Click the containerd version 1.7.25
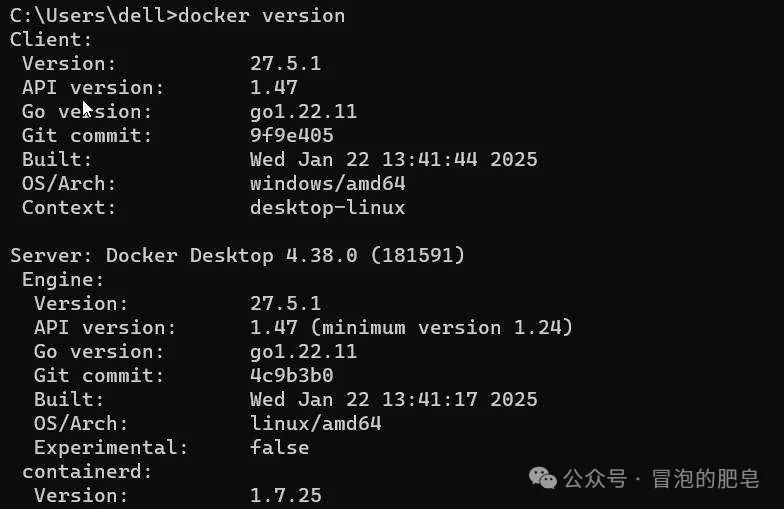 point(285,495)
